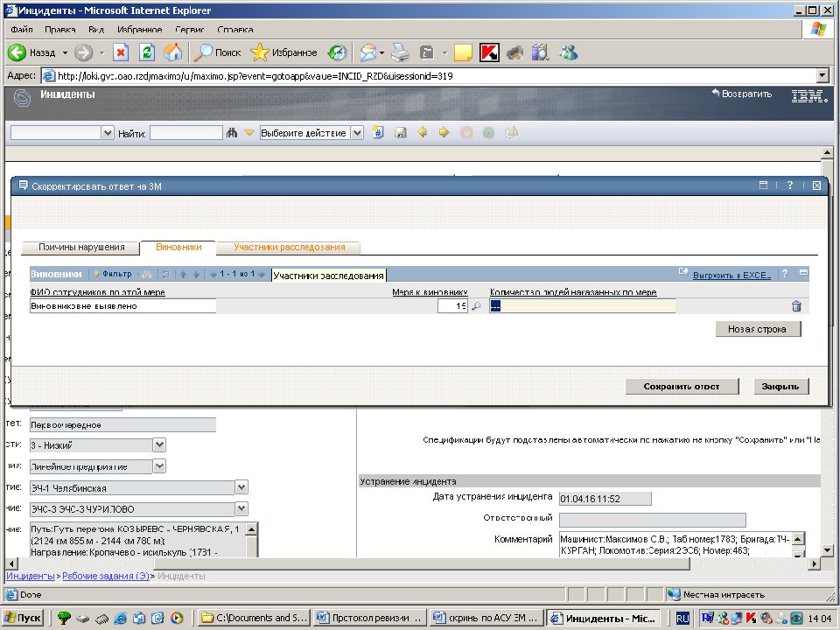Open the dropdown next to 3 - Низкий
840x630 pixels.
159,445
